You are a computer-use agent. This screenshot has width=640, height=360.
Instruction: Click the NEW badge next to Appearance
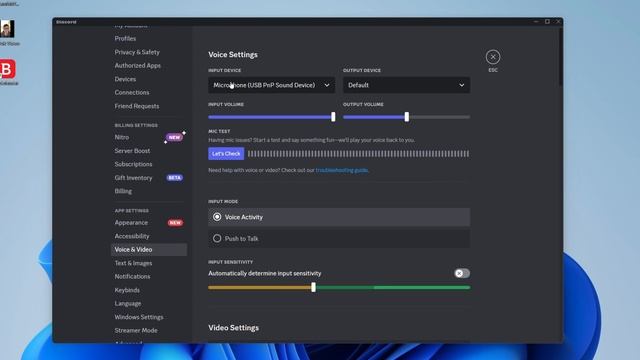tap(175, 222)
